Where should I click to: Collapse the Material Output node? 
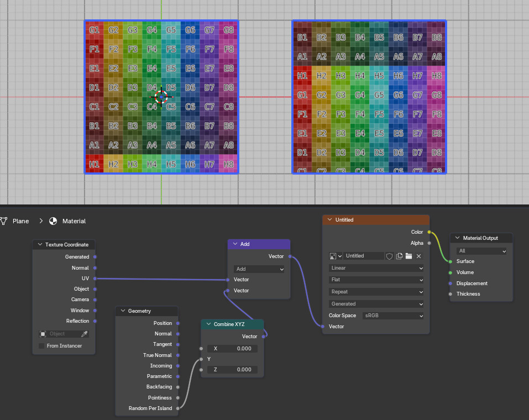coord(458,238)
